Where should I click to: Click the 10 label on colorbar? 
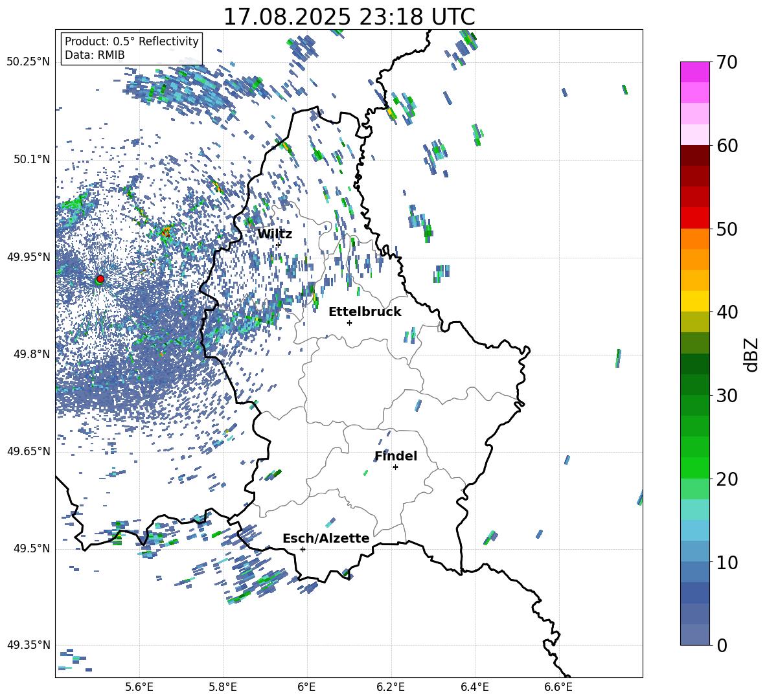click(x=726, y=562)
